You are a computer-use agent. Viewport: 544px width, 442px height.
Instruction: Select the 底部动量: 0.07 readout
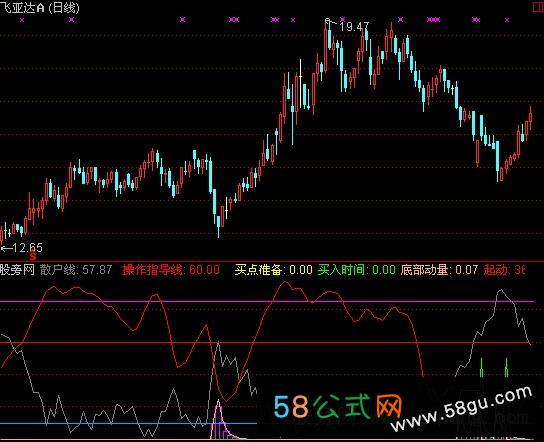point(439,270)
